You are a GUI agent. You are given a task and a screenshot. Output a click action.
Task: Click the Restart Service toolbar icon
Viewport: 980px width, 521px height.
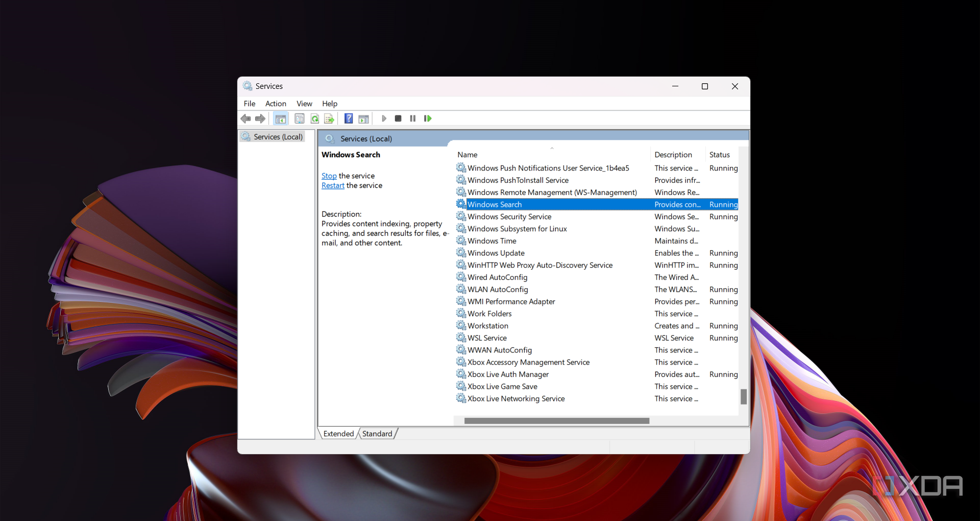[x=428, y=119]
